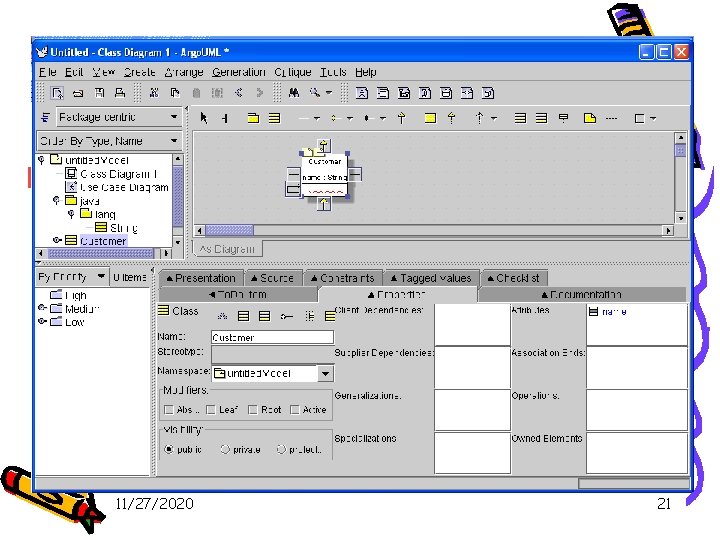Viewport: 720px width, 540px height.
Task: Switch to the Documentation tab
Action: (x=582, y=294)
